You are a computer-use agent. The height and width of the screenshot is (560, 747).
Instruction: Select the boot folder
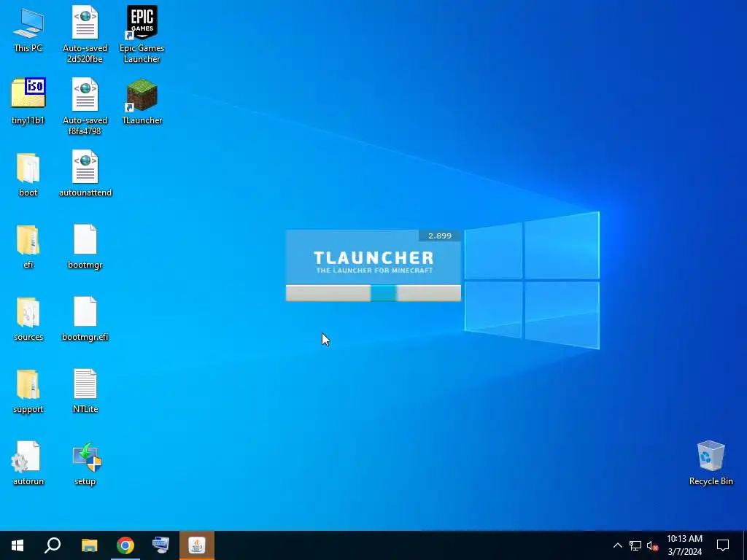tap(28, 174)
